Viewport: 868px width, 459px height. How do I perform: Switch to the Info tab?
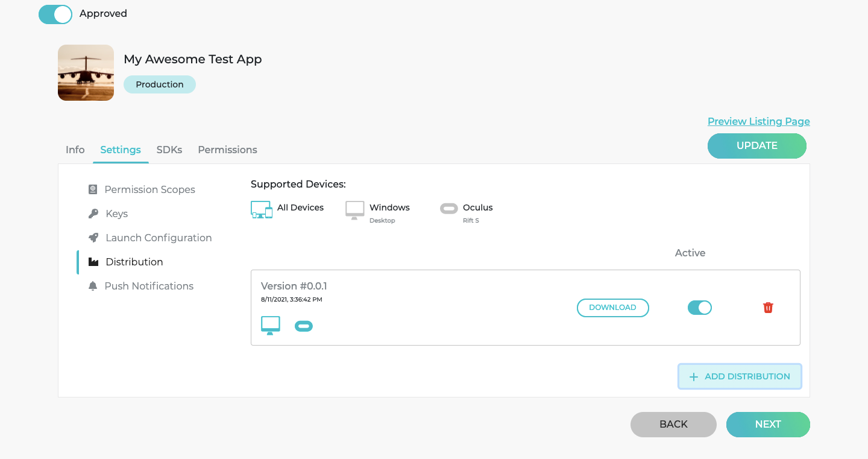click(x=75, y=150)
